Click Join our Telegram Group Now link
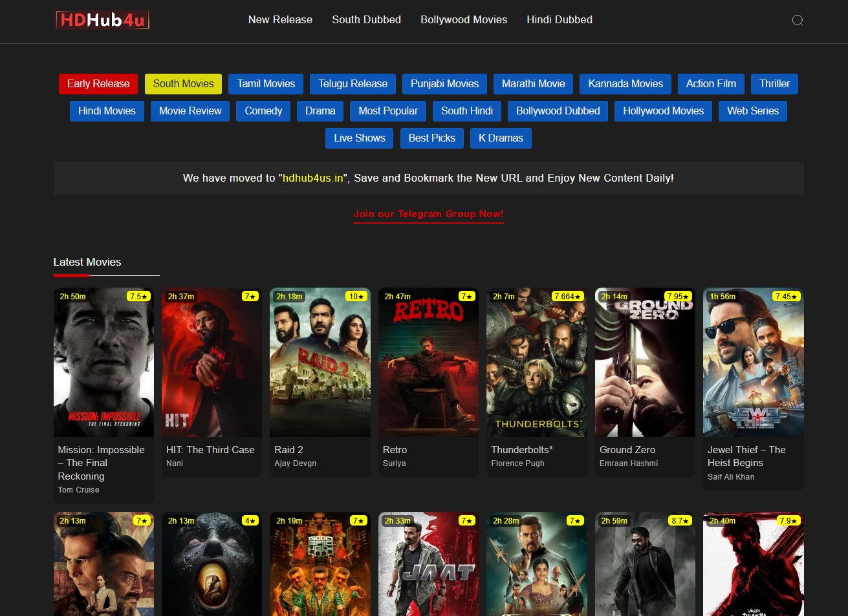 point(428,214)
